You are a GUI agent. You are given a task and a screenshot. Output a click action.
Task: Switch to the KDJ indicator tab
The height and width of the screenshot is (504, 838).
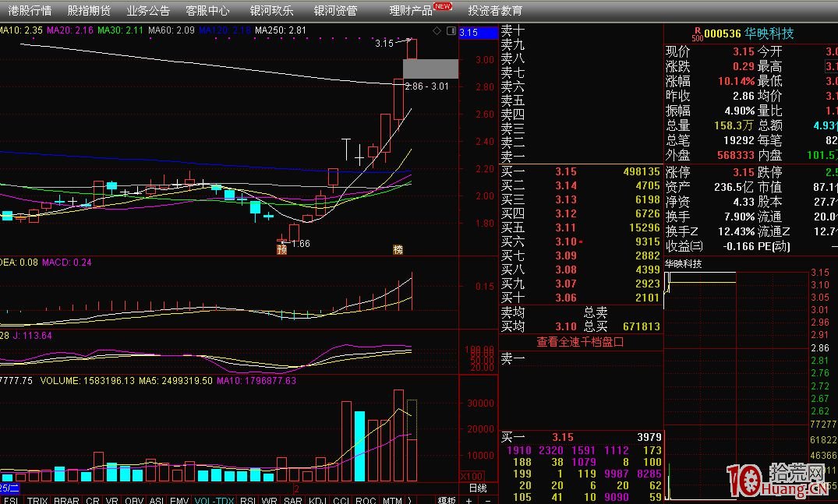(317, 500)
